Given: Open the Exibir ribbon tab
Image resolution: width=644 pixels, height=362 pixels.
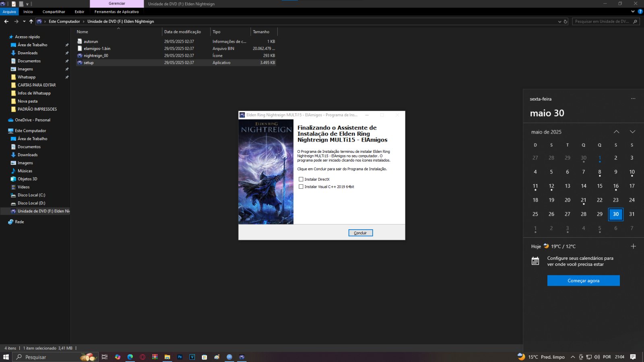Looking at the screenshot, I should click(x=79, y=12).
